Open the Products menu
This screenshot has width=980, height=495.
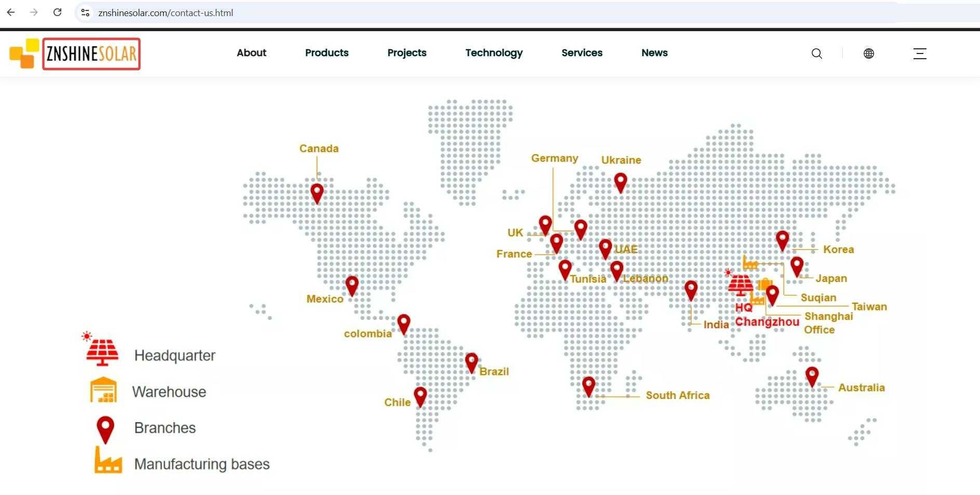pos(327,53)
